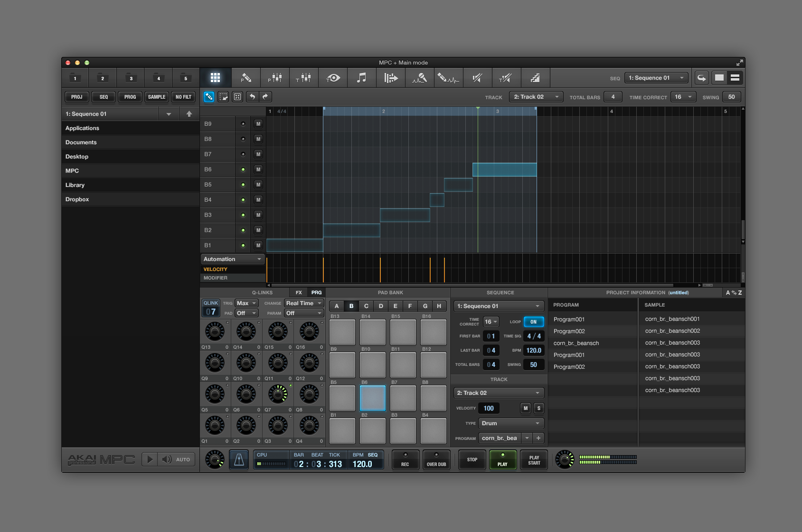Viewport: 802px width, 532px height.
Task: Open the Automation dropdown
Action: [233, 259]
